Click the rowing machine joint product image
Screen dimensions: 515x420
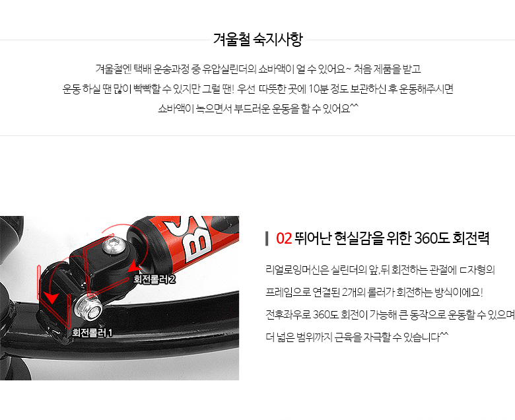click(120, 298)
